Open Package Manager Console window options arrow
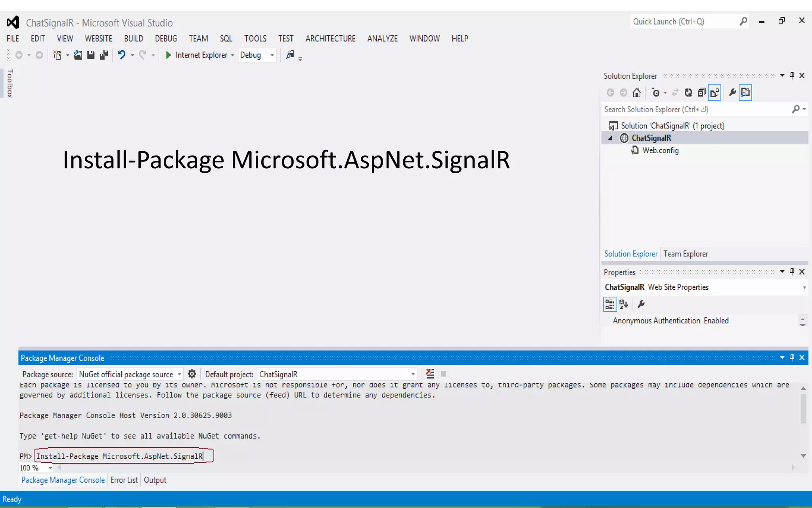Viewport: 812px width, 508px height. [x=782, y=357]
